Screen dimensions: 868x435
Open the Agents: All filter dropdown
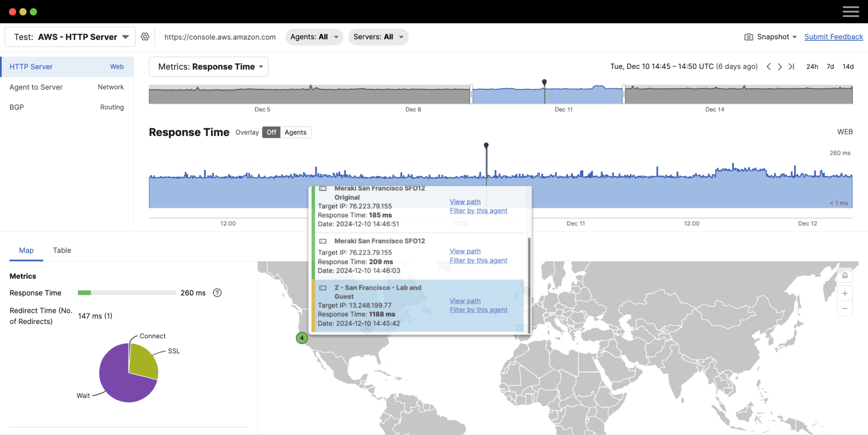[x=314, y=37]
